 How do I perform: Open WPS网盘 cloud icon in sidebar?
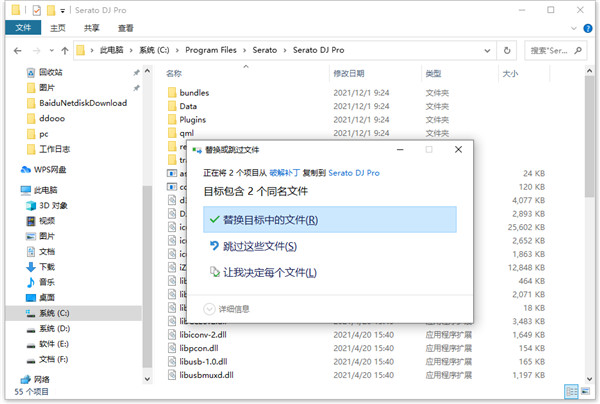click(25, 169)
